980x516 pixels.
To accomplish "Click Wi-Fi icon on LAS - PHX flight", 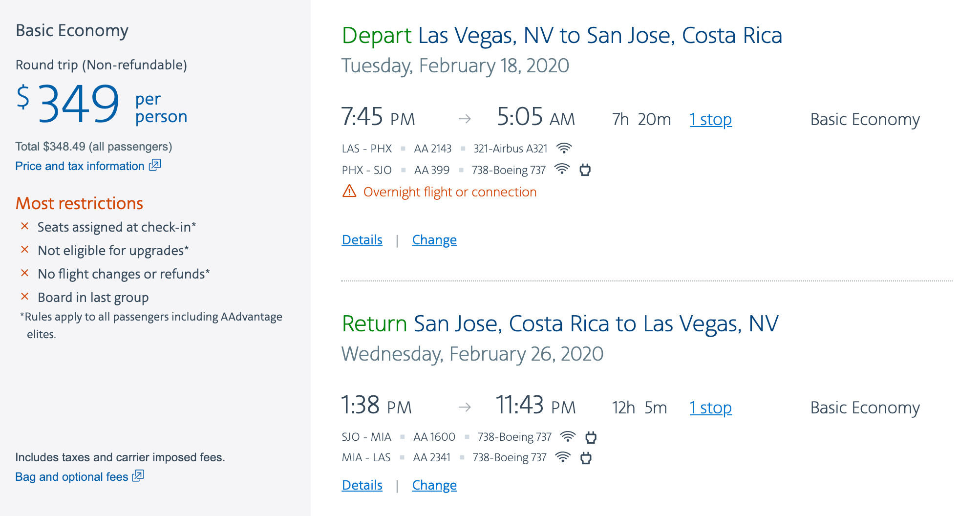I will pos(564,148).
